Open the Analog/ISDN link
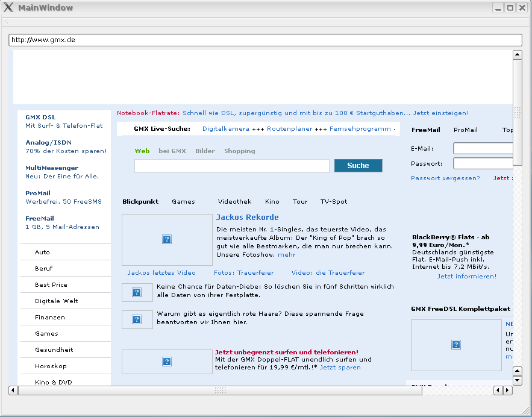Screen dimensions: 532x417 [x=49, y=142]
